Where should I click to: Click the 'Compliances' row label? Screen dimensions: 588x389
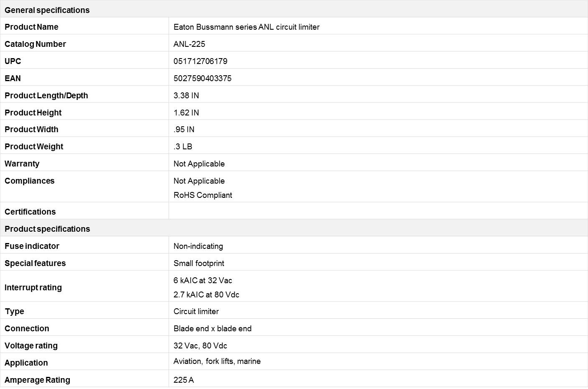(29, 181)
